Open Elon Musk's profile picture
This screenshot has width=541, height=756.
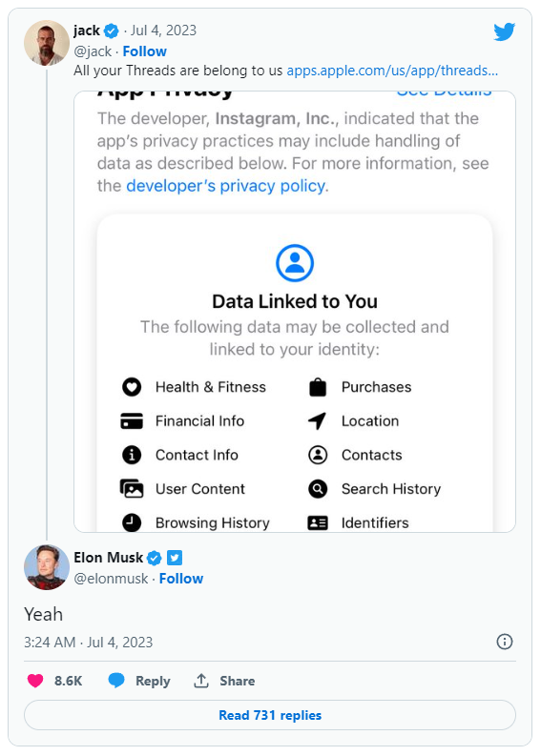point(47,567)
